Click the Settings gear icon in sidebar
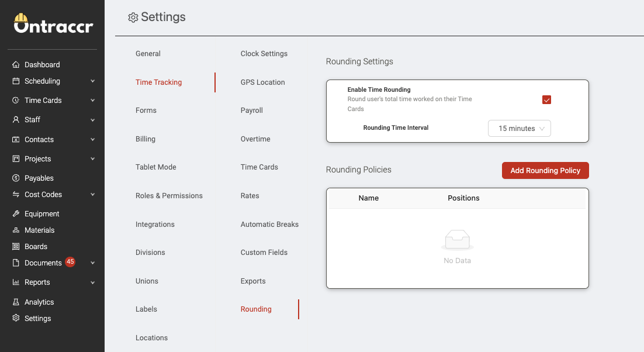Viewport: 644px width, 352px height. 16,318
